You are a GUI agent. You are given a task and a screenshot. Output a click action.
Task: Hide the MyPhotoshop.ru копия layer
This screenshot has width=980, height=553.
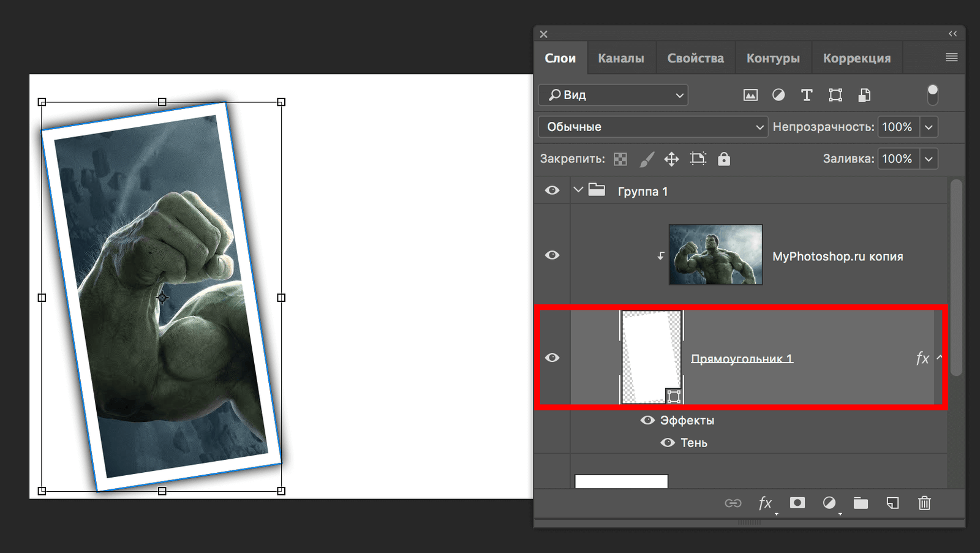tap(552, 255)
